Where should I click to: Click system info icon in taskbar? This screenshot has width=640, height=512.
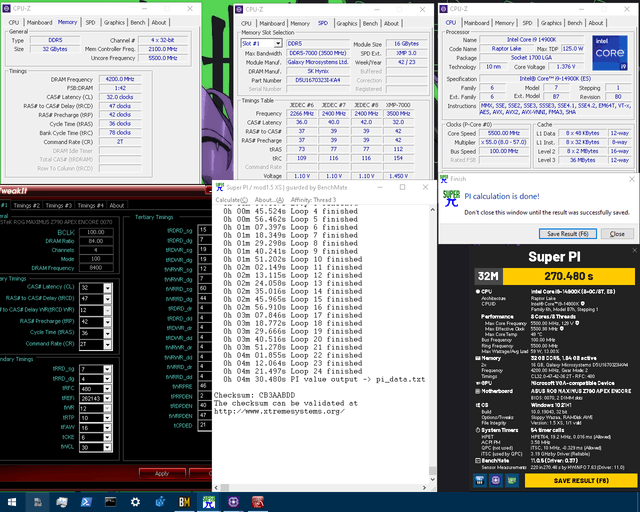click(62, 502)
